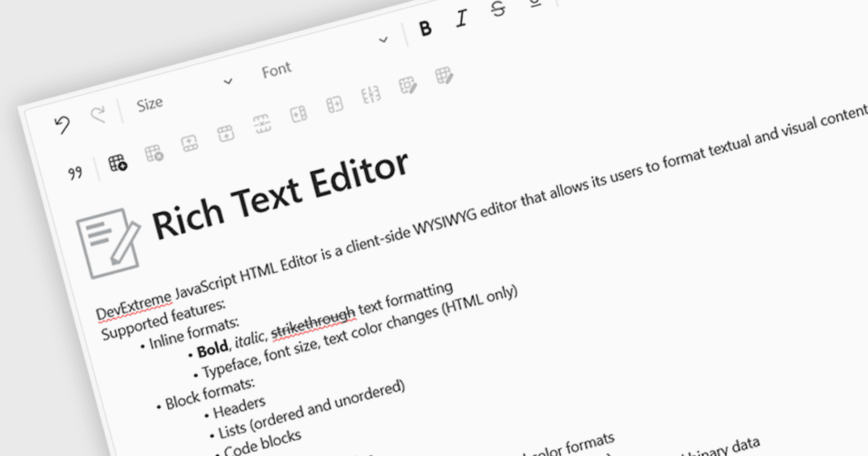
Task: Click Insert column left icon
Action: (298, 114)
